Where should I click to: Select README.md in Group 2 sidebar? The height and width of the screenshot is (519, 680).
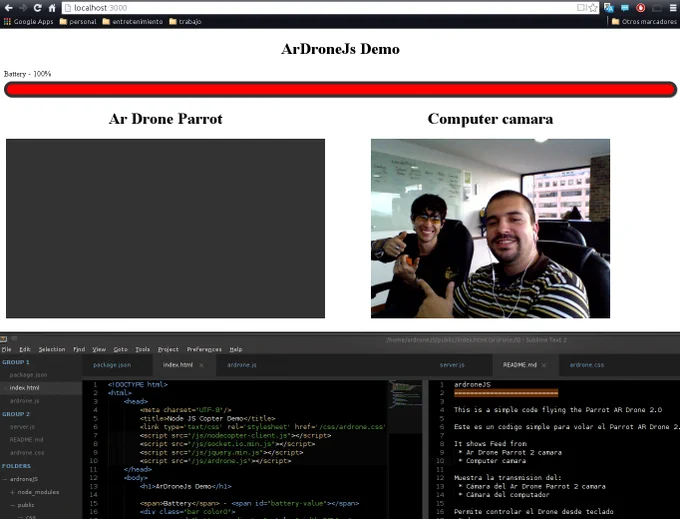[26, 440]
